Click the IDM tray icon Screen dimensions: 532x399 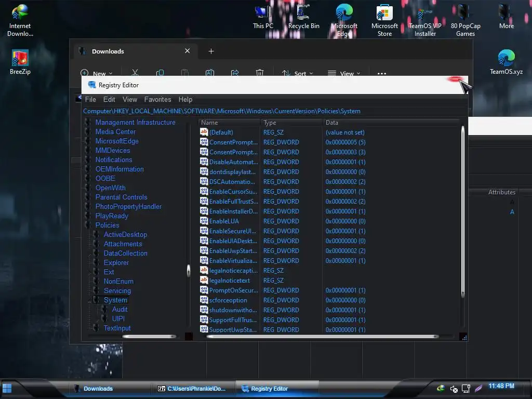(441, 388)
